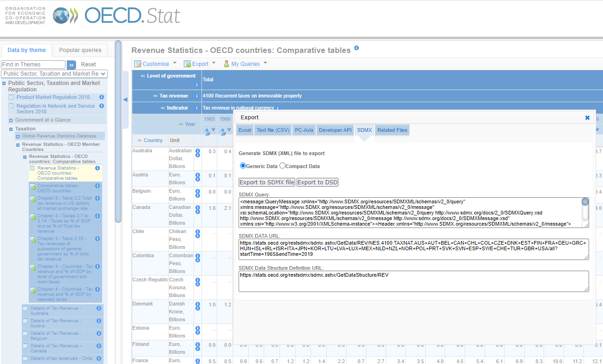Viewport: 603px width, 364px height.
Task: Click the left theme panel vertical scrollbar
Action: pos(118,132)
